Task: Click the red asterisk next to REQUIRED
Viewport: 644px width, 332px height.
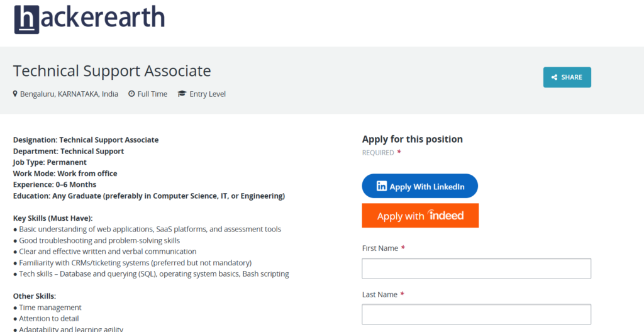Action: click(x=399, y=152)
